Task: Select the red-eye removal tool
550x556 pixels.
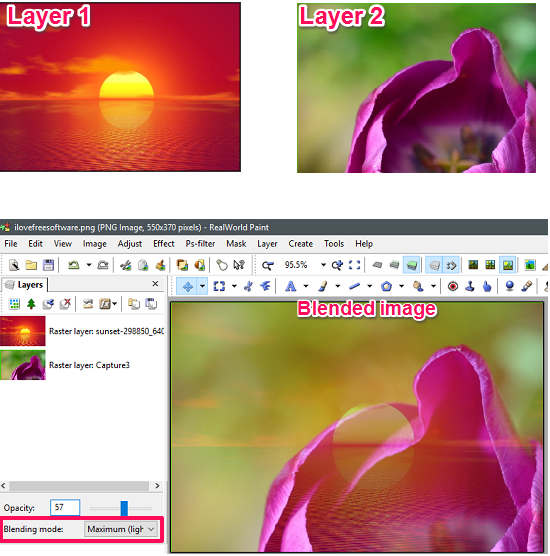Action: tap(452, 286)
